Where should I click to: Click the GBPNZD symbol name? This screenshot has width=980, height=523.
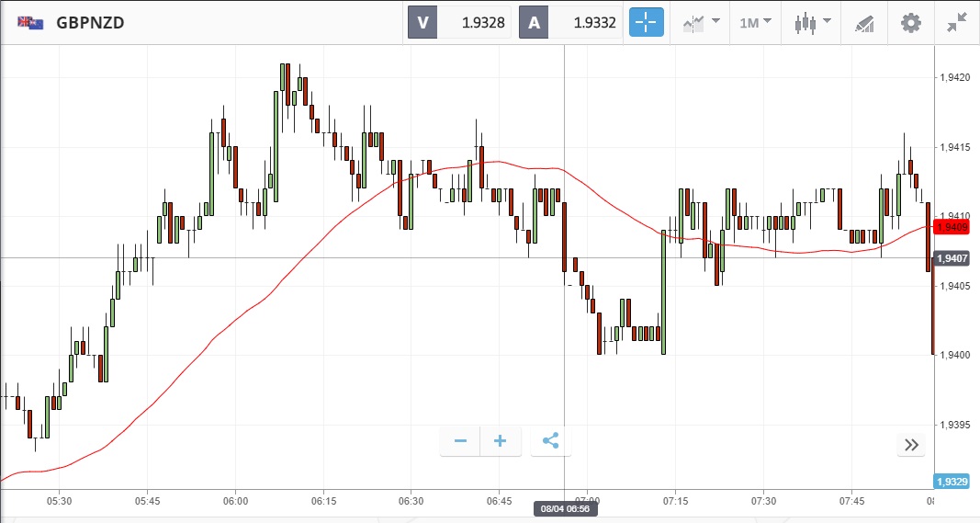90,23
